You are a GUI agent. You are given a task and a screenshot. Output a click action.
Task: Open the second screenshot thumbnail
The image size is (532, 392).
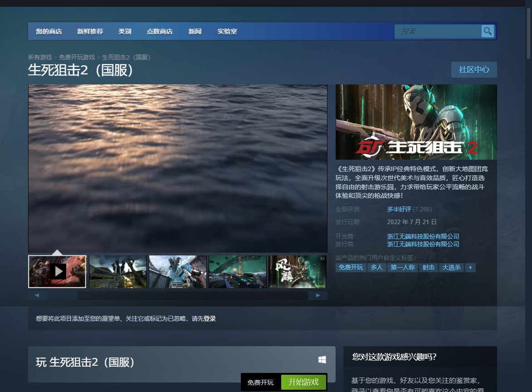[x=117, y=271]
